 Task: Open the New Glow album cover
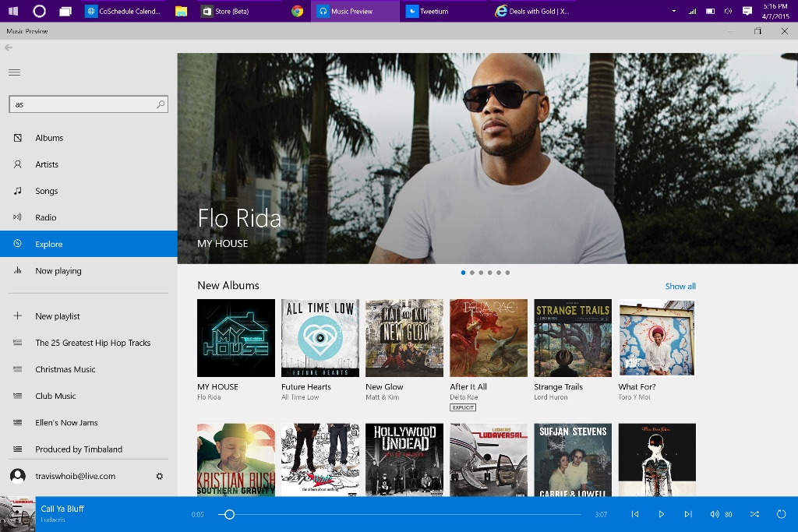pyautogui.click(x=404, y=338)
